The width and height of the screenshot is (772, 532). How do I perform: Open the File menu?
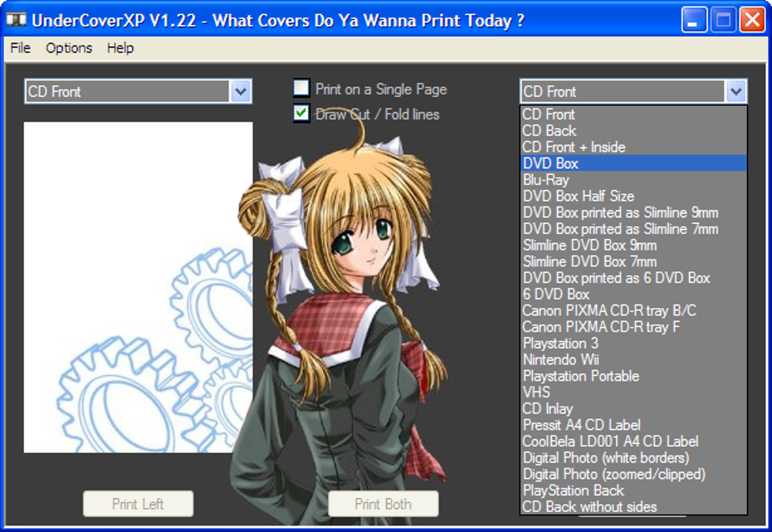pos(20,48)
